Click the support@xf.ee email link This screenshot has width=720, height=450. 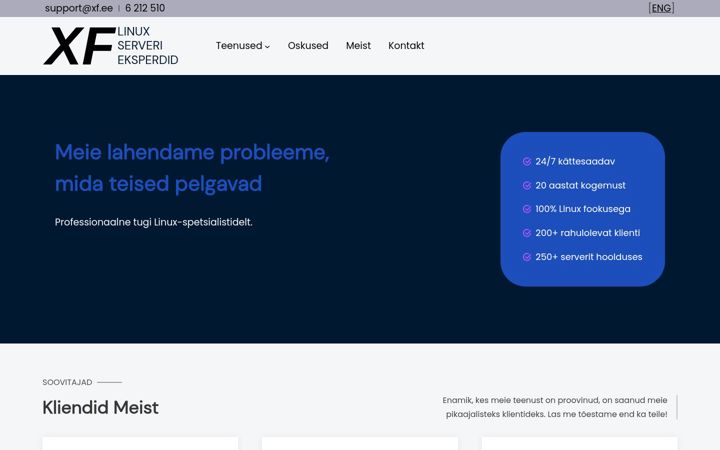point(79,8)
